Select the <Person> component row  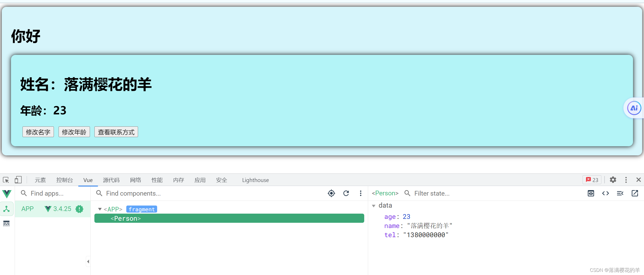tap(229, 218)
